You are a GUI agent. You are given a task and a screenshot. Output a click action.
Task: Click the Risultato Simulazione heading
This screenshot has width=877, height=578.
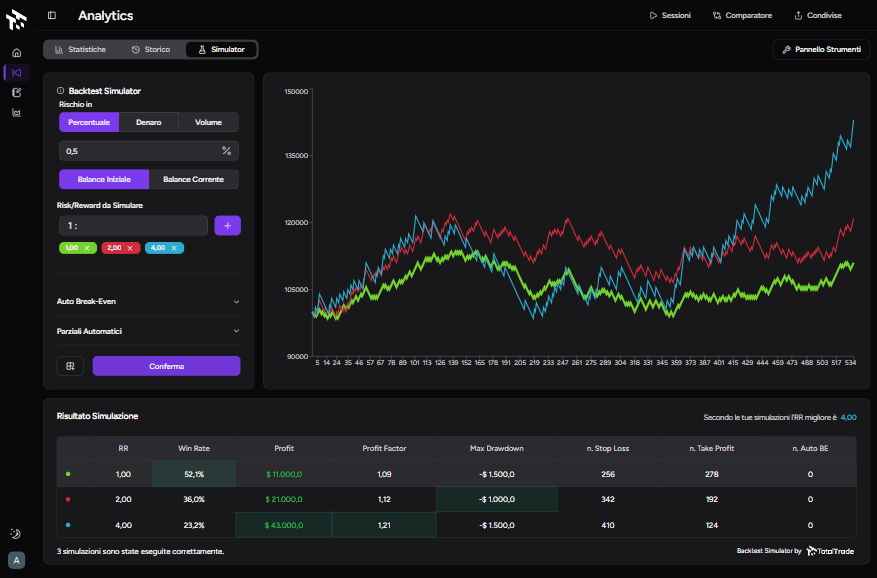click(97, 416)
